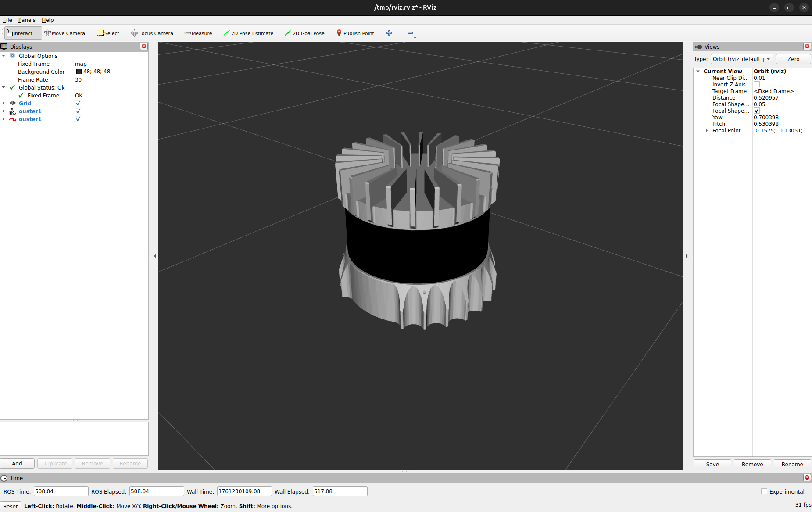812x512 pixels.
Task: Open the view Type dropdown
Action: (x=741, y=59)
